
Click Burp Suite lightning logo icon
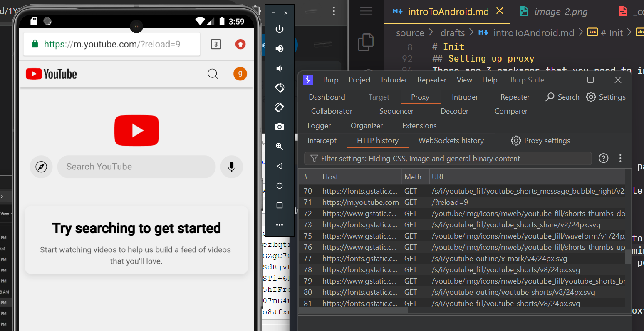click(x=308, y=80)
